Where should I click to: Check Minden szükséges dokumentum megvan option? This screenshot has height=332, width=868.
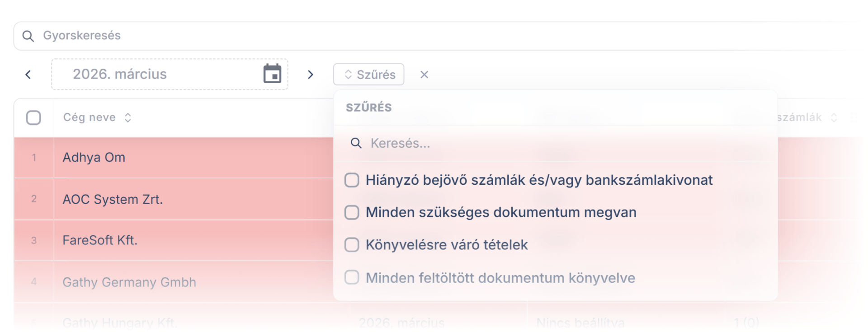click(x=351, y=212)
